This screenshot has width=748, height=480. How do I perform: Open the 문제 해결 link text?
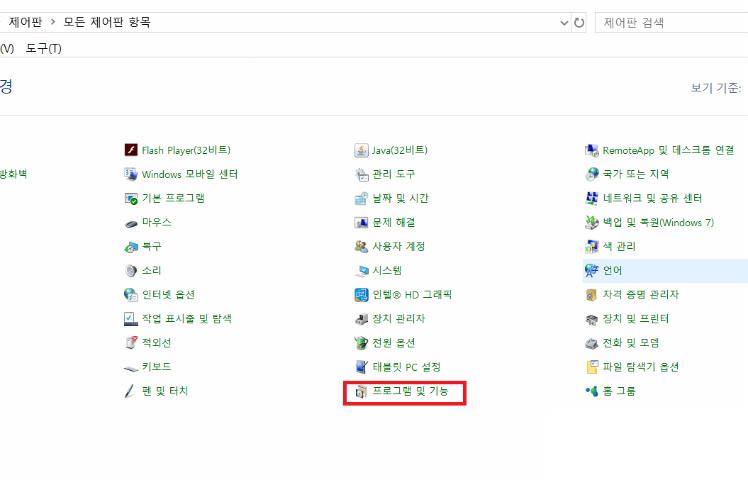[394, 222]
